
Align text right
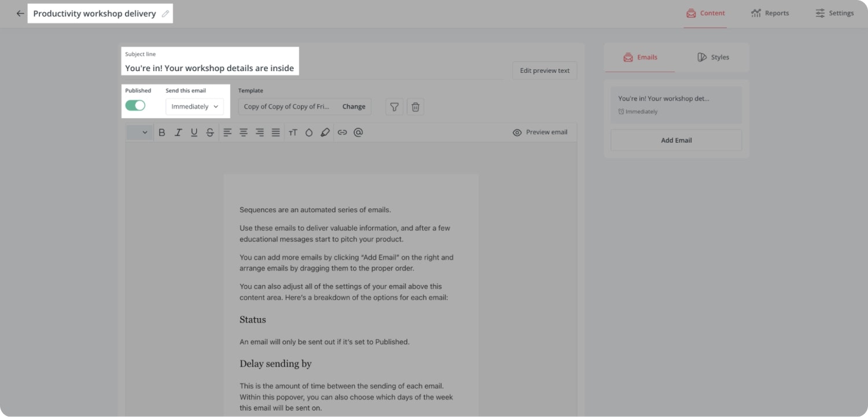pyautogui.click(x=260, y=132)
